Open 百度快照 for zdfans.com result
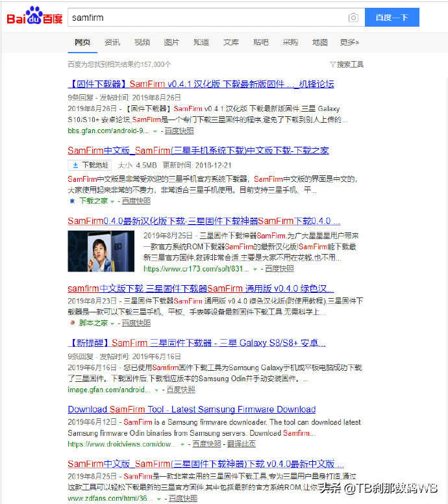 [x=183, y=499]
